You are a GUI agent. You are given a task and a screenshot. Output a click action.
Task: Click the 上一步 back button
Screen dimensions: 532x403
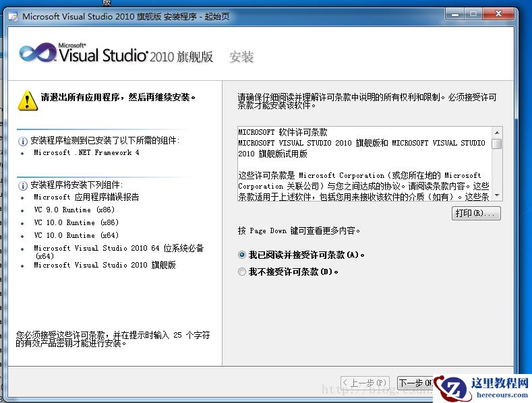click(x=365, y=383)
